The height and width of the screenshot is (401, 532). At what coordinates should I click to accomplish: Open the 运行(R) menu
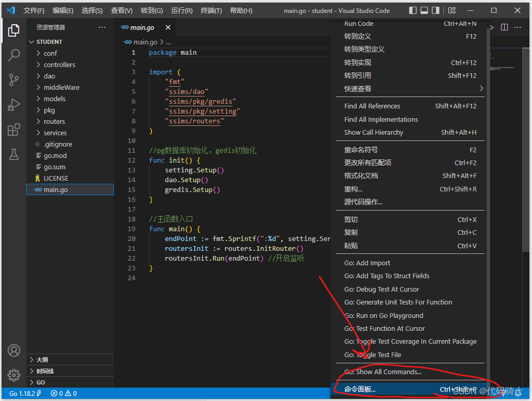pyautogui.click(x=181, y=10)
